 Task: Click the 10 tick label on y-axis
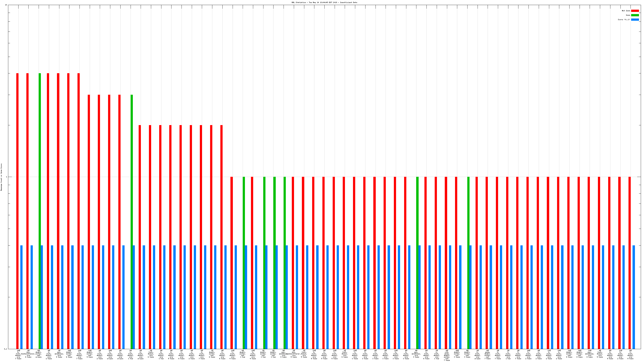tap(6, 5)
